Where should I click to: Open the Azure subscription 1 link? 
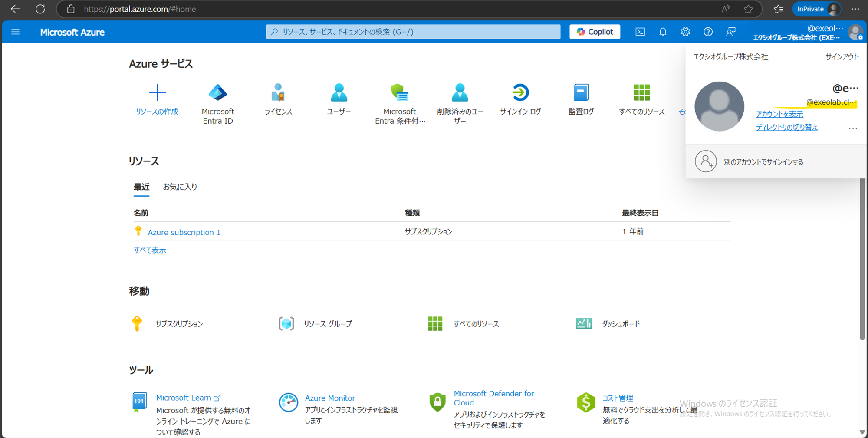tap(184, 232)
